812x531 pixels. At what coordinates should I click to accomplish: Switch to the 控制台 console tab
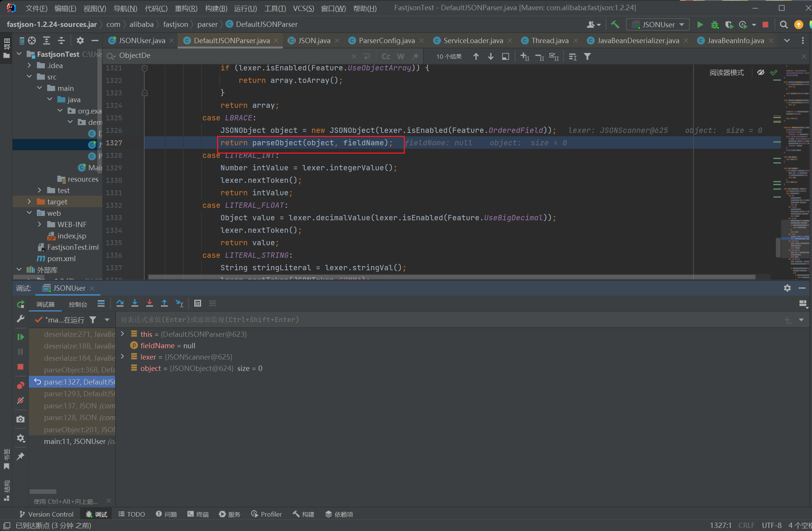[x=78, y=304]
